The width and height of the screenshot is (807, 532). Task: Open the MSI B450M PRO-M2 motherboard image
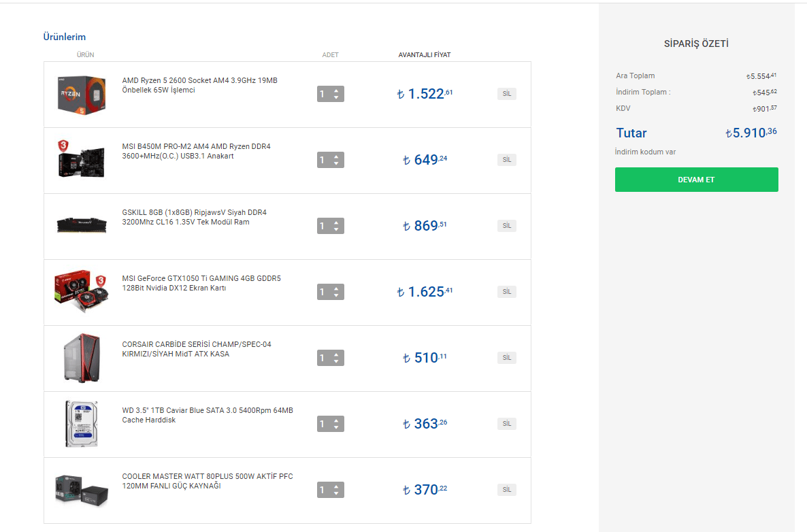pyautogui.click(x=82, y=159)
